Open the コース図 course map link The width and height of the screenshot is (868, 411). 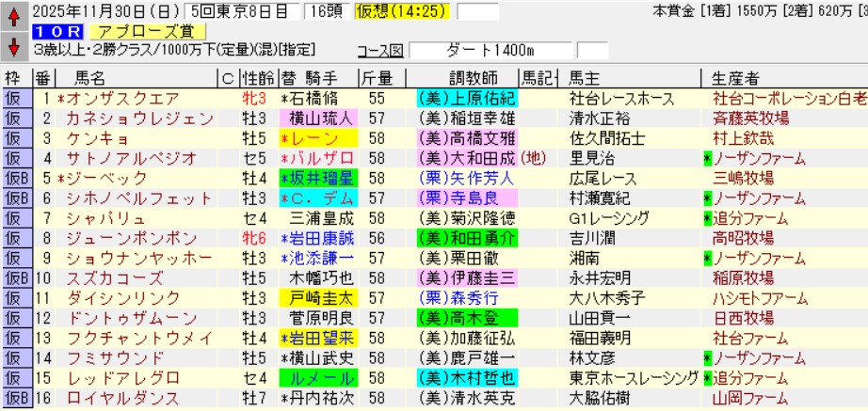point(381,50)
